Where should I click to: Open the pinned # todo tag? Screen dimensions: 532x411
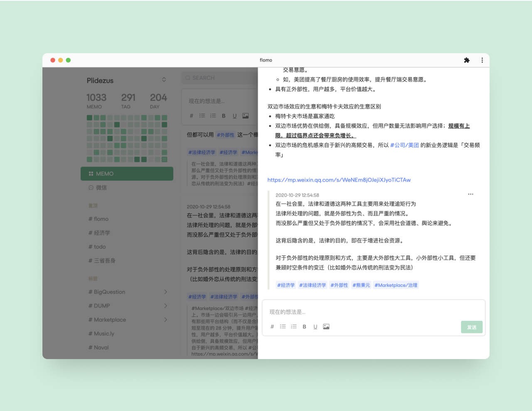click(97, 246)
